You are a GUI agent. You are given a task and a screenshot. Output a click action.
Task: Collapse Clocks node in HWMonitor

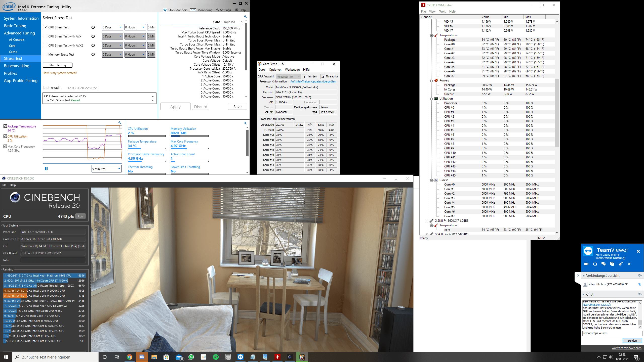tap(432, 180)
